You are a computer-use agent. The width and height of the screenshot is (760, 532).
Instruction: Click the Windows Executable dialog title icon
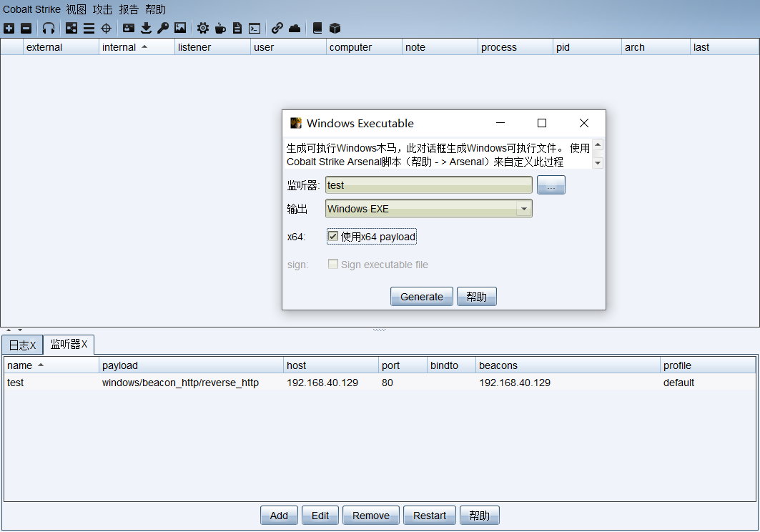pyautogui.click(x=296, y=123)
